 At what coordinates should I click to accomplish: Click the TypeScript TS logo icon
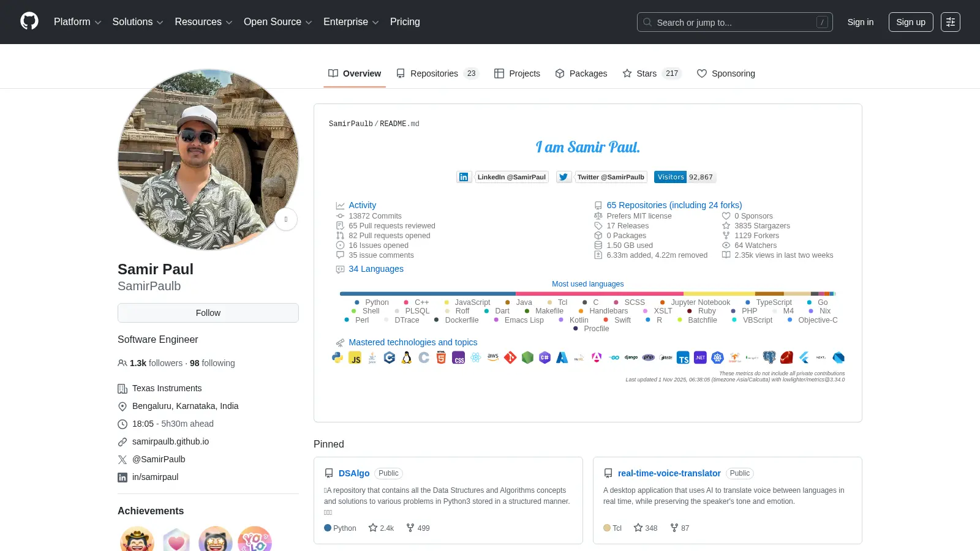[683, 358]
